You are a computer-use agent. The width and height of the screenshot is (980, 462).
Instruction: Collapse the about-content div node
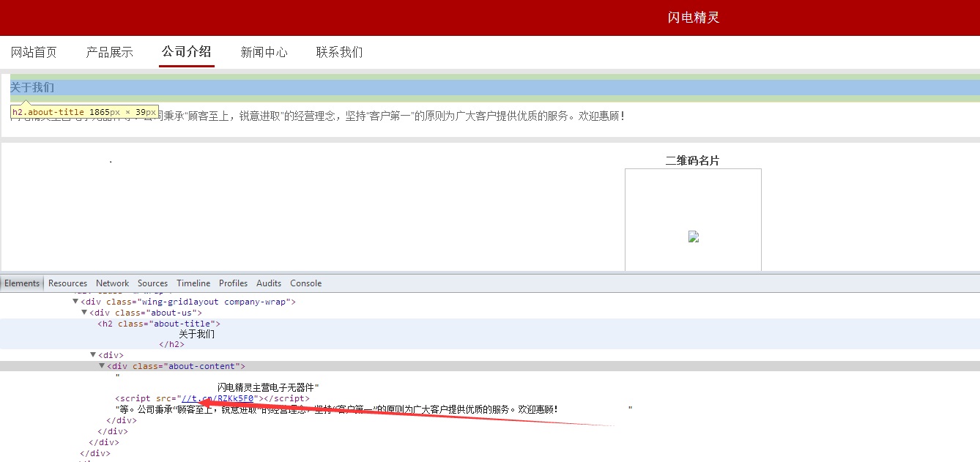102,366
